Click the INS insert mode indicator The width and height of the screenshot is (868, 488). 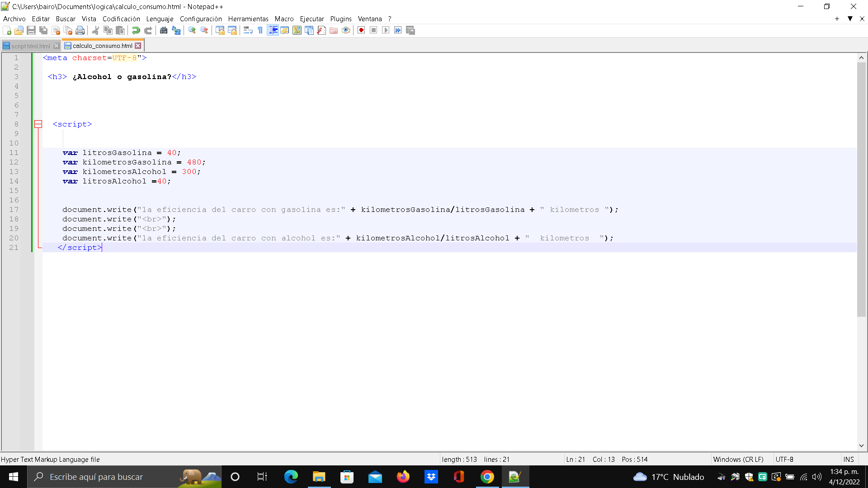tap(849, 460)
